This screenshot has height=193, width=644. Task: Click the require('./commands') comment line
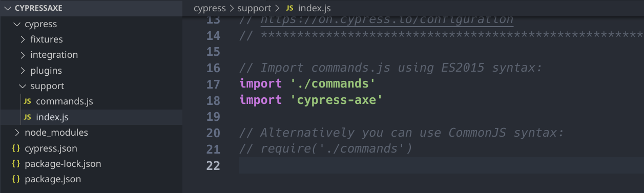(x=326, y=149)
